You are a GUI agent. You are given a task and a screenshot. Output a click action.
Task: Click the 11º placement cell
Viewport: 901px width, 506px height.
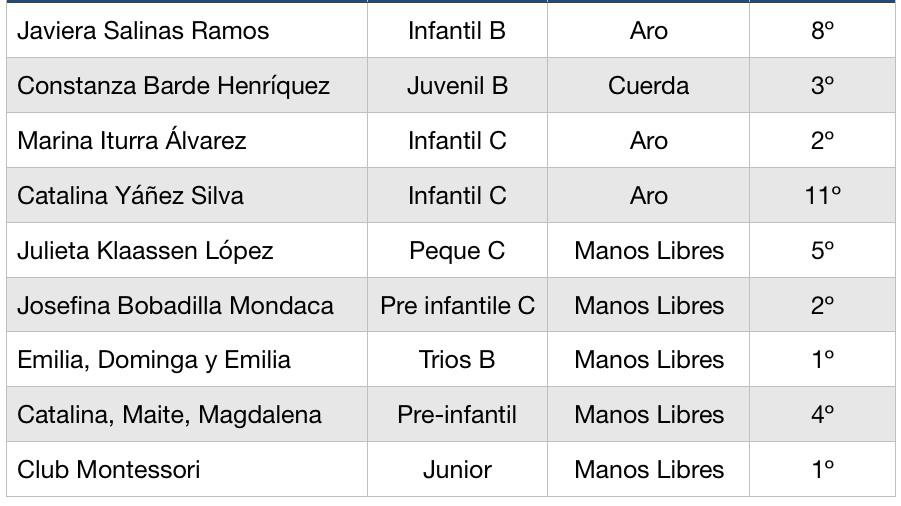[x=822, y=195]
